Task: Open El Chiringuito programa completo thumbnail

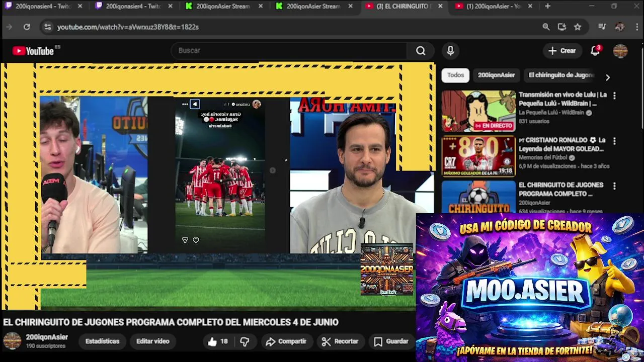Action: (x=478, y=197)
